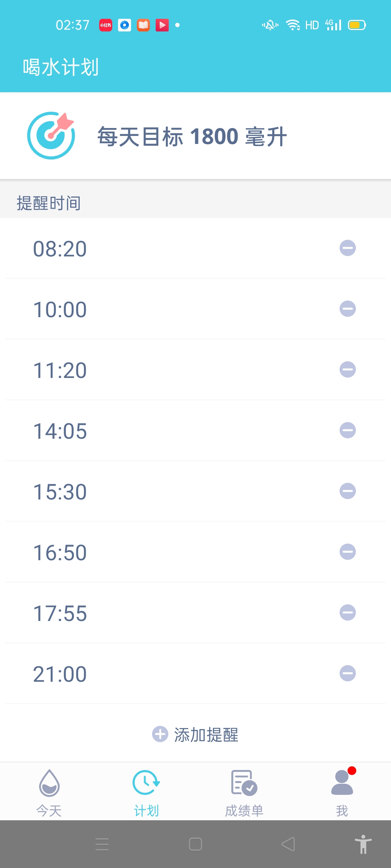Delete the 10:00 reminder via minus icon
391x868 pixels.
[x=348, y=309]
